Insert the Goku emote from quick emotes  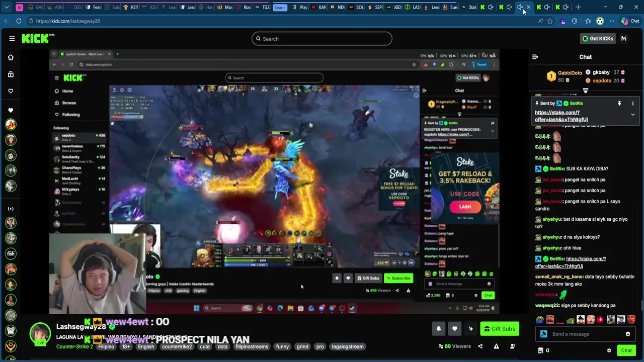tap(580, 319)
